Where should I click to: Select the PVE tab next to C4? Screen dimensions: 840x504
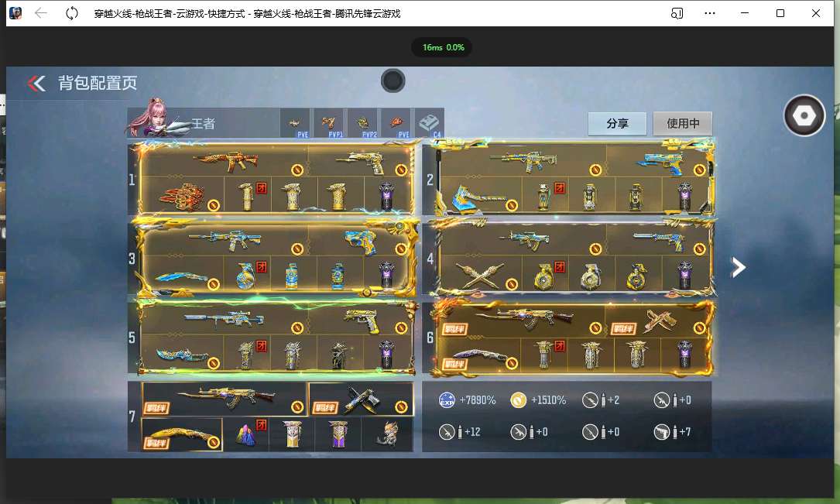[x=396, y=124]
